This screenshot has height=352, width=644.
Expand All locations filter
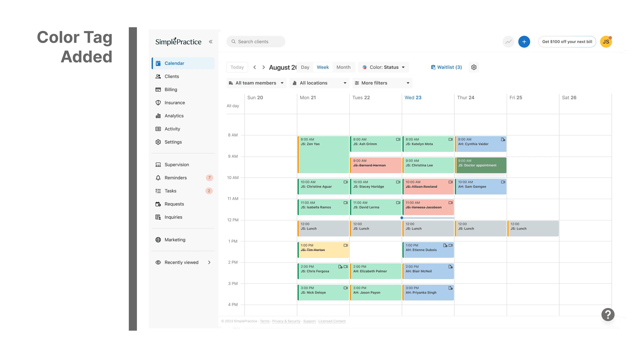[x=319, y=83]
